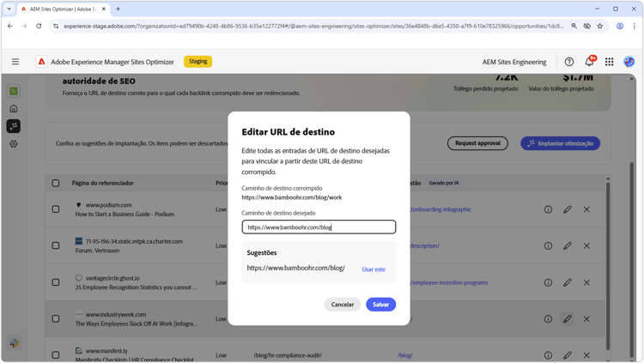Dismiss the www.podium.com suggestion

(x=586, y=209)
